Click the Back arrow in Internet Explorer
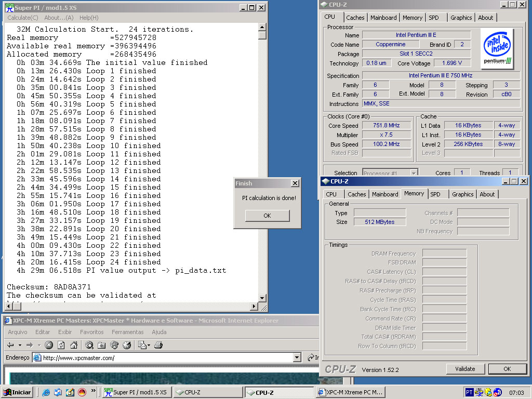Screen dimensions: 532x399 (x=10, y=345)
